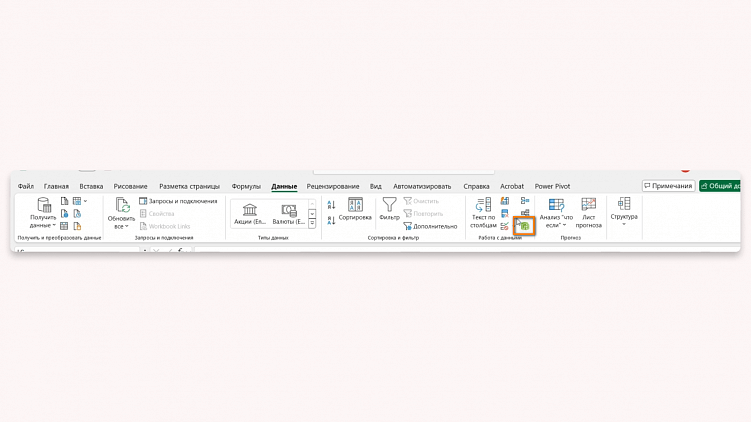Click the highlighted green Data Model icon
The width and height of the screenshot is (751, 422).
pyautogui.click(x=525, y=226)
